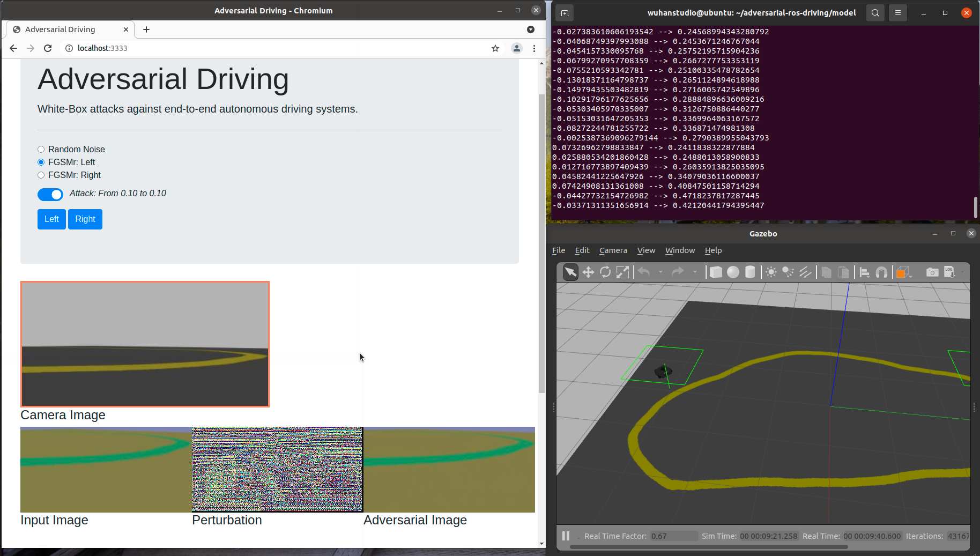Open the Window menu in Gazebo
980x556 pixels.
coord(680,250)
